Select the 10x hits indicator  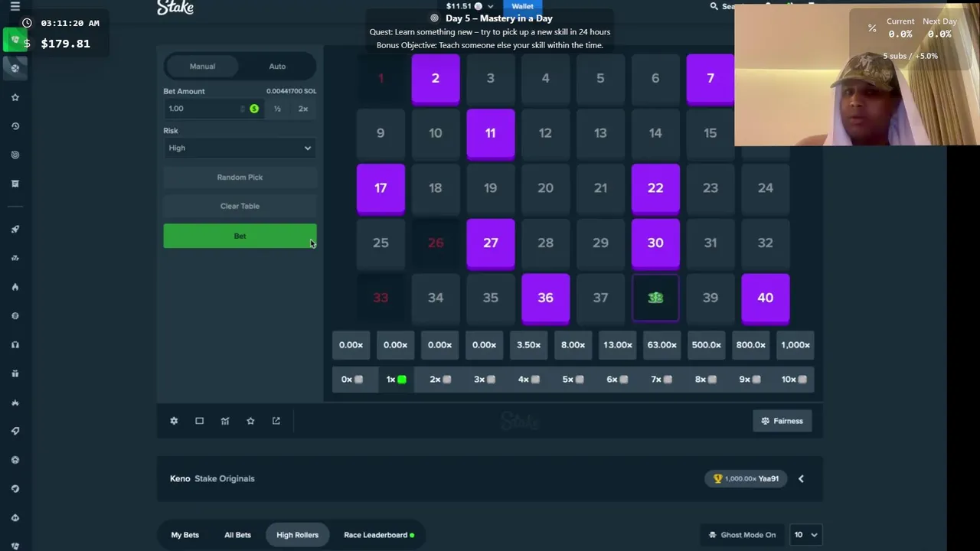point(794,380)
